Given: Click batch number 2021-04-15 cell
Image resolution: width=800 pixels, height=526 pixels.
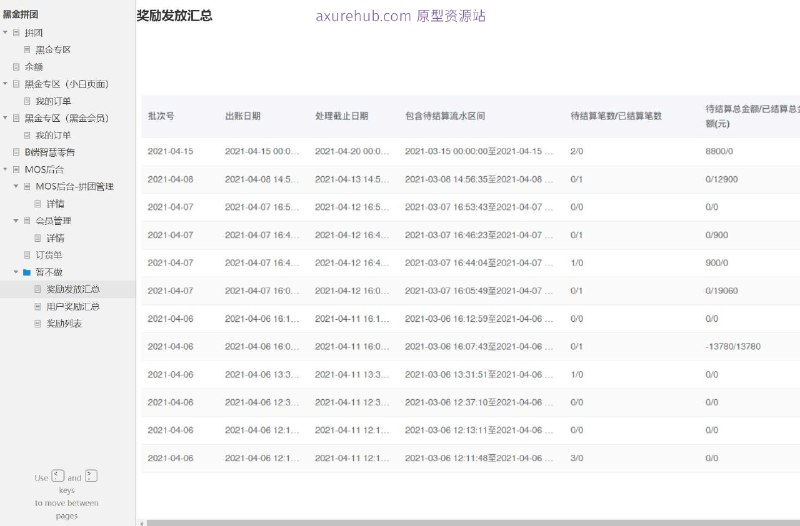Looking at the screenshot, I should pyautogui.click(x=170, y=152).
